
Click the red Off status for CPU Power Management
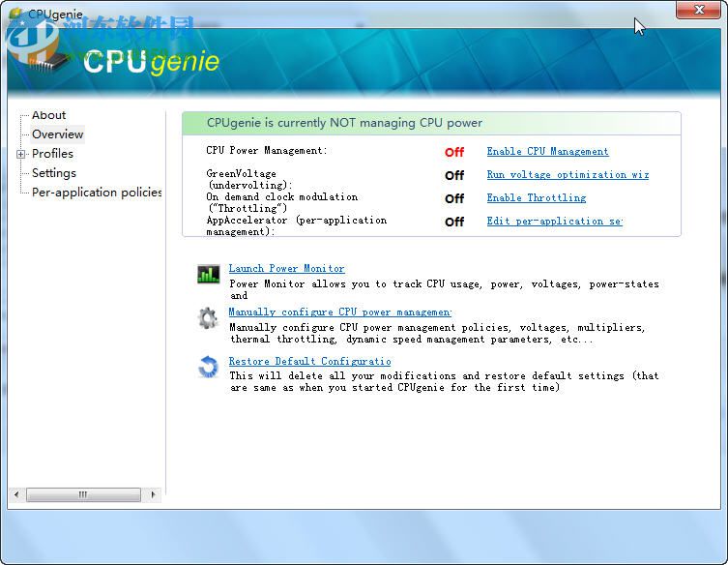coord(454,153)
